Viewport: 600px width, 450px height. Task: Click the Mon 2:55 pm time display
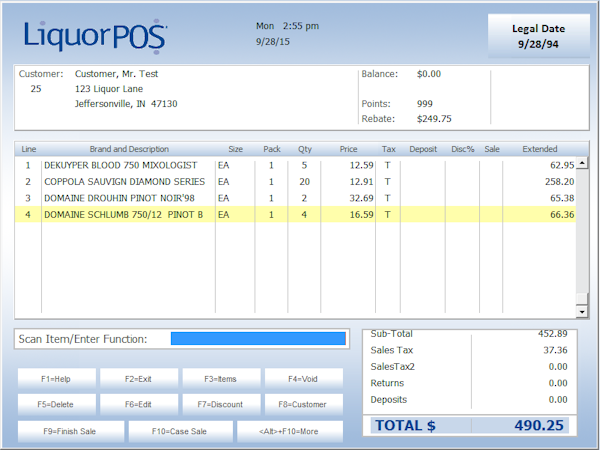(287, 26)
